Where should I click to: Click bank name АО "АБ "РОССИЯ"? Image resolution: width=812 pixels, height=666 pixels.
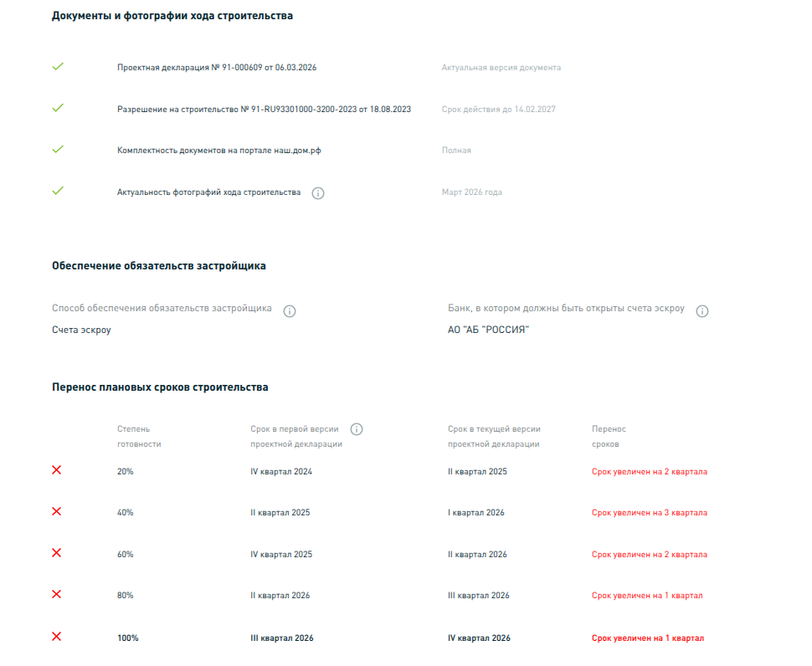click(489, 330)
